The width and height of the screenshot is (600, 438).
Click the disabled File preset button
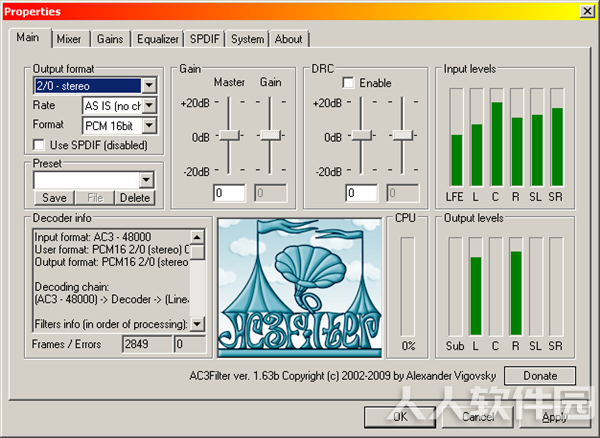tap(95, 198)
